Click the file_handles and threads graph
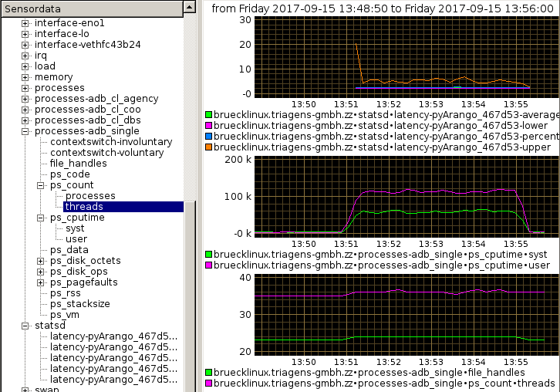The height and width of the screenshot is (392, 560). point(407,315)
